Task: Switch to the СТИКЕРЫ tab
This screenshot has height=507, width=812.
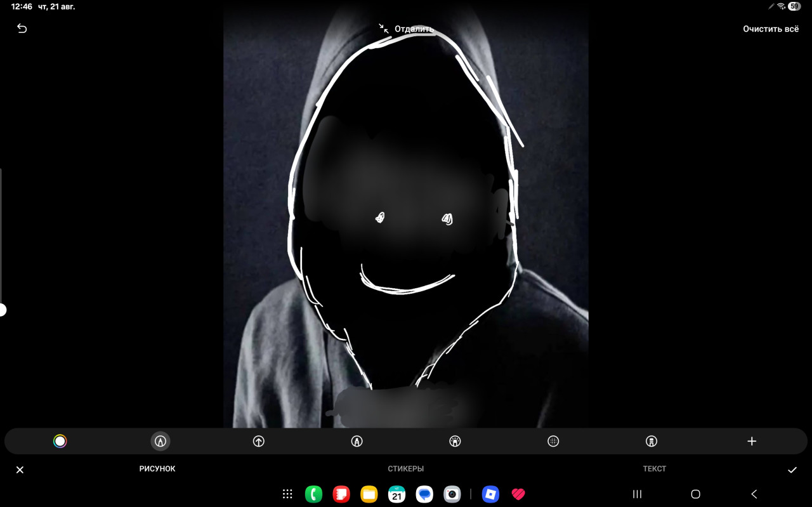Action: [406, 469]
